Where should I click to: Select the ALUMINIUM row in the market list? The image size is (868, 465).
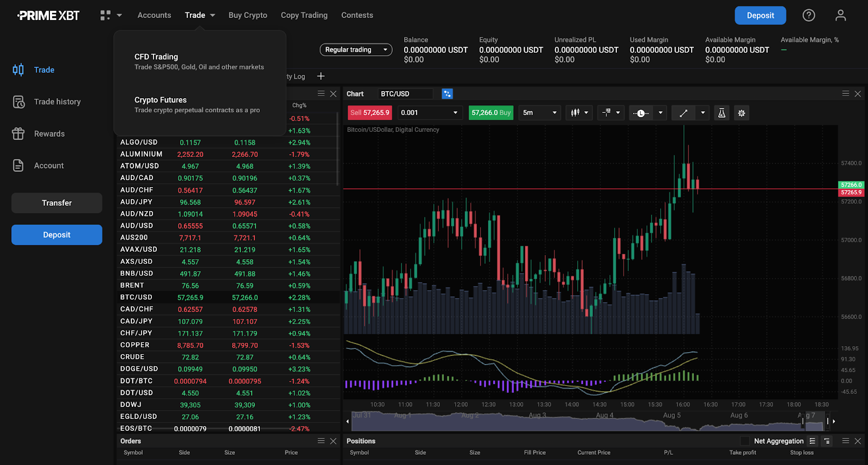click(x=228, y=154)
